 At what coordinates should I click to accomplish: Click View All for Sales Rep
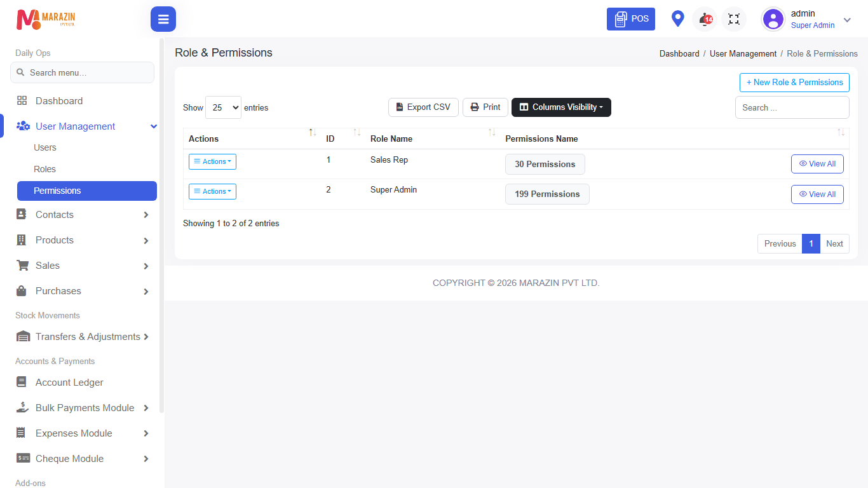(x=817, y=164)
